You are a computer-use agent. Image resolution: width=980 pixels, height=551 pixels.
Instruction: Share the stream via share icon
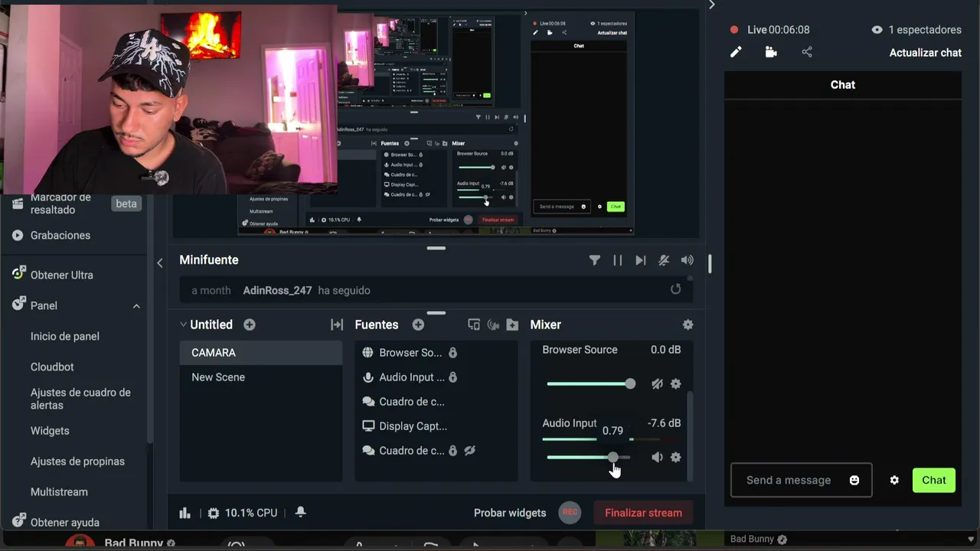tap(807, 52)
